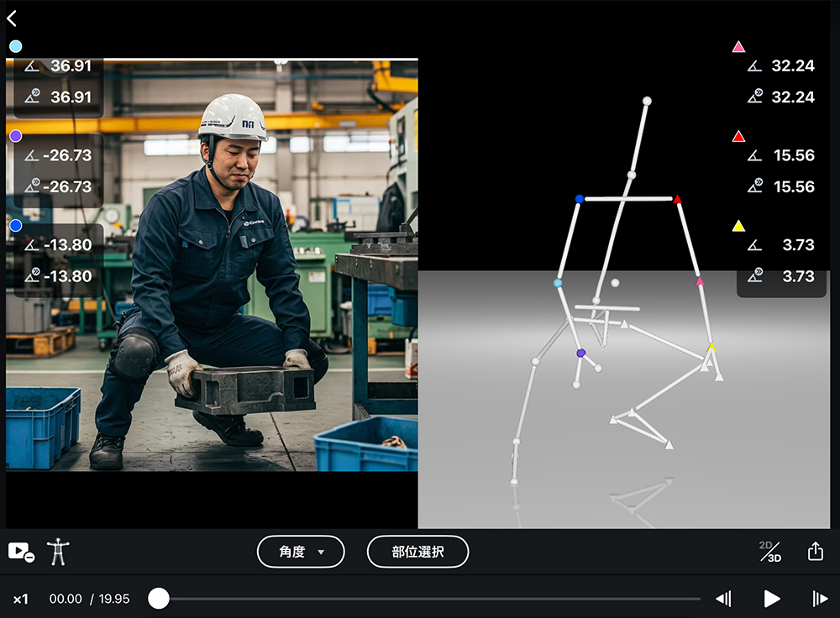Step back one frame
Image resolution: width=840 pixels, height=618 pixels.
pos(724,599)
